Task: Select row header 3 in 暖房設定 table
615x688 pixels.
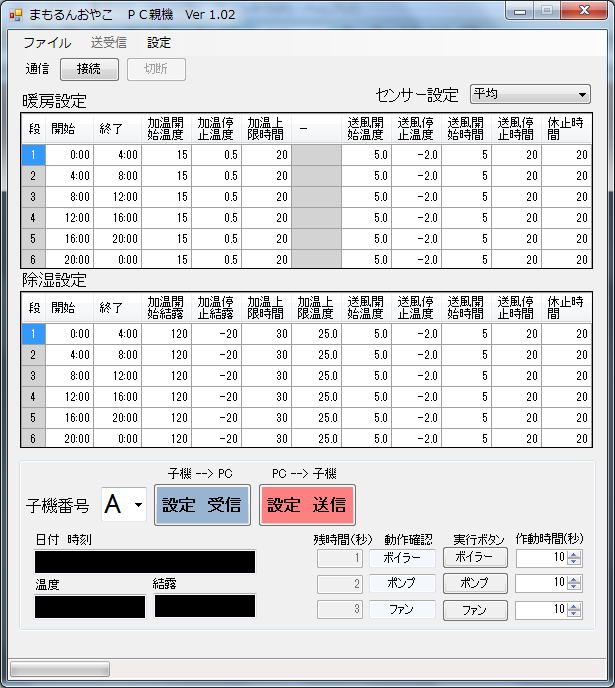Action: pyautogui.click(x=33, y=197)
